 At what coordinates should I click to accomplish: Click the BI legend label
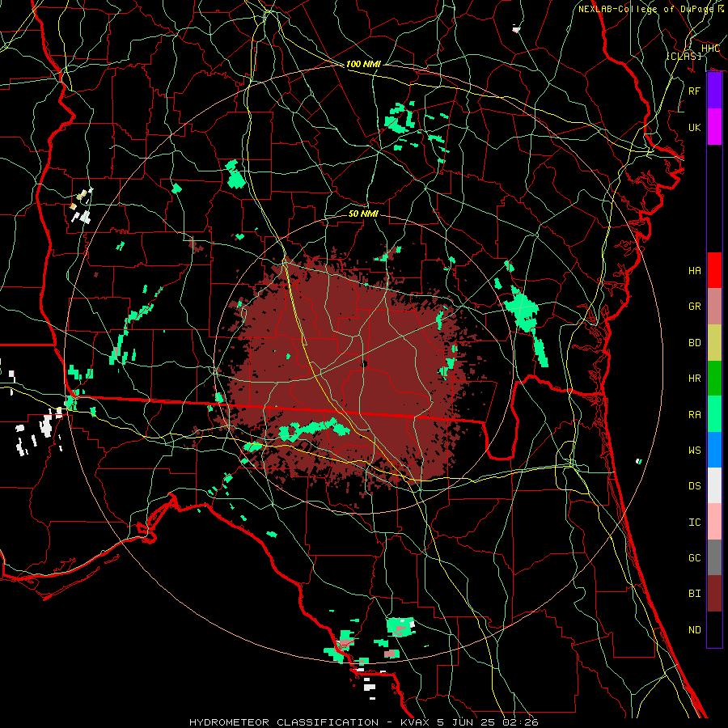(x=695, y=594)
